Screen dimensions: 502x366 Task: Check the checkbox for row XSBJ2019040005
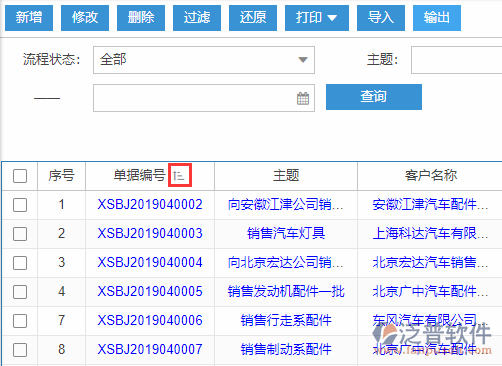(20, 292)
